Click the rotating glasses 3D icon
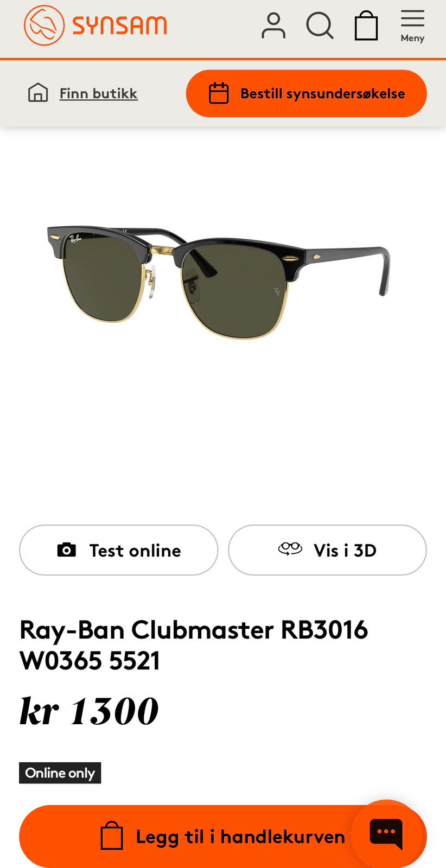Screen dimensions: 446x868 pos(290,549)
